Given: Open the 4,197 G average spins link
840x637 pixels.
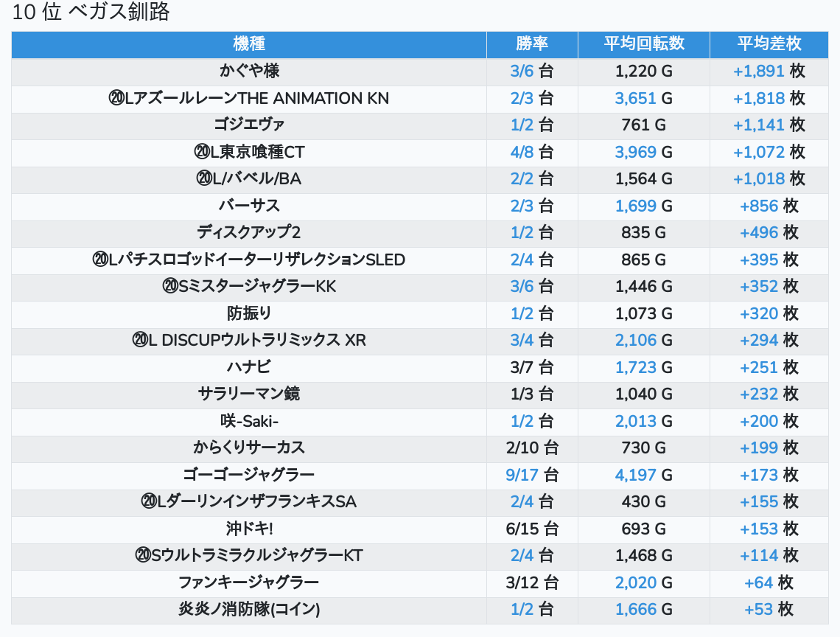Looking at the screenshot, I should 635,475.
